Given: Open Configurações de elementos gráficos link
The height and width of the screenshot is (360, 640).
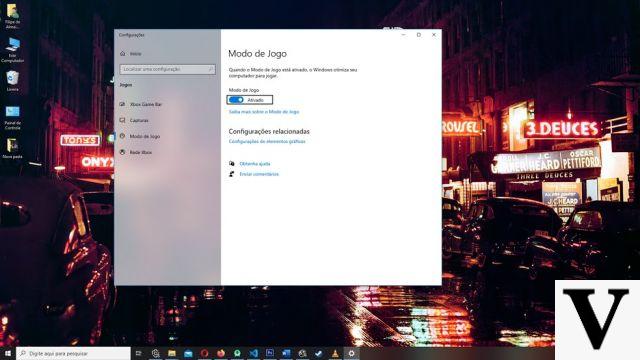Looking at the screenshot, I should [x=267, y=141].
